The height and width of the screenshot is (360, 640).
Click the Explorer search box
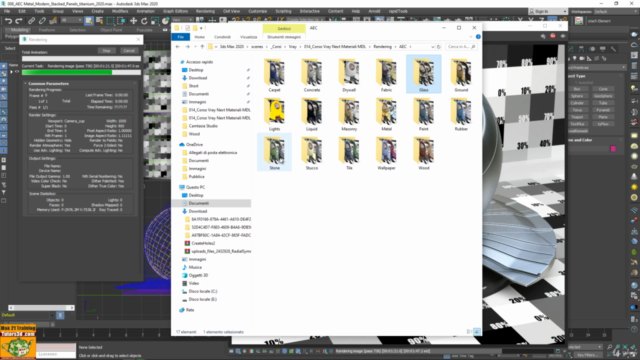[461, 47]
